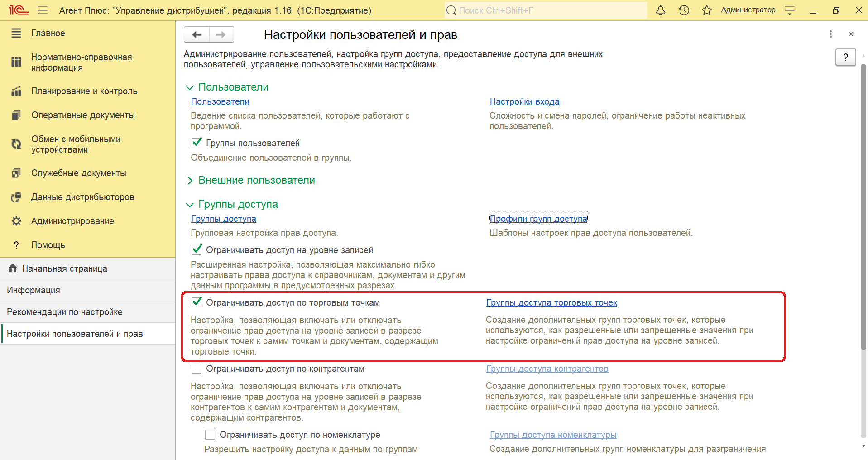Open the three-dot more actions menu

point(830,34)
